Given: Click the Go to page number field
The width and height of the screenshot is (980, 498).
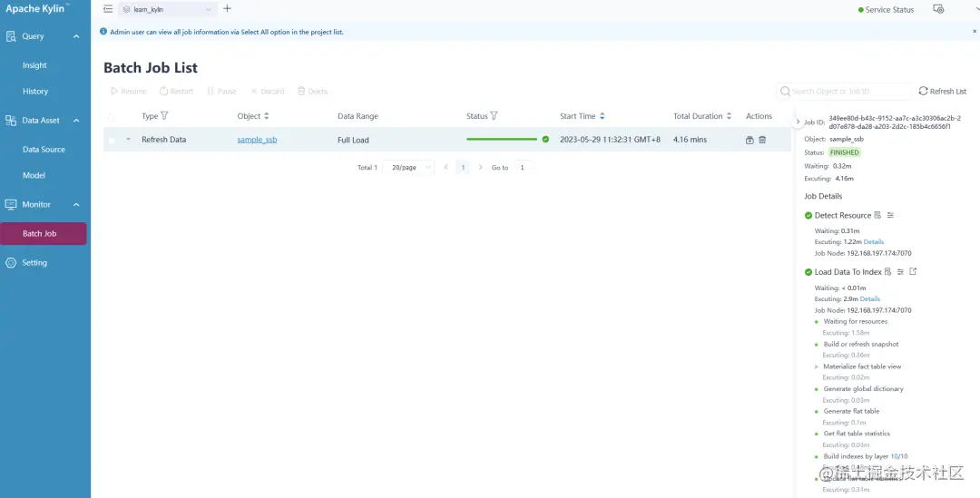Looking at the screenshot, I should [523, 168].
